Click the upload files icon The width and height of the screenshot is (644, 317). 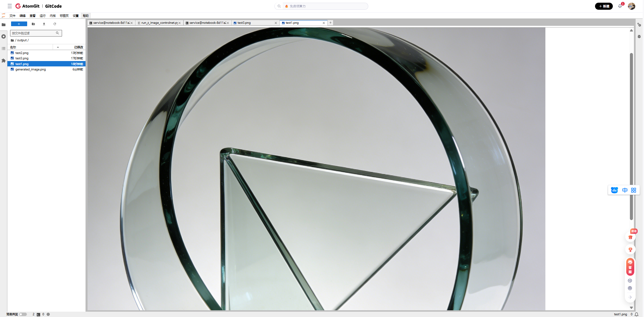pyautogui.click(x=44, y=24)
